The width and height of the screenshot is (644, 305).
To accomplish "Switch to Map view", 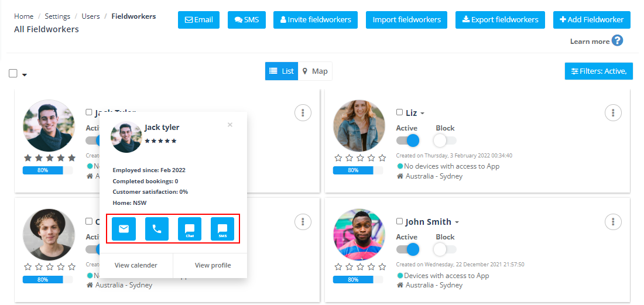I will pyautogui.click(x=315, y=71).
